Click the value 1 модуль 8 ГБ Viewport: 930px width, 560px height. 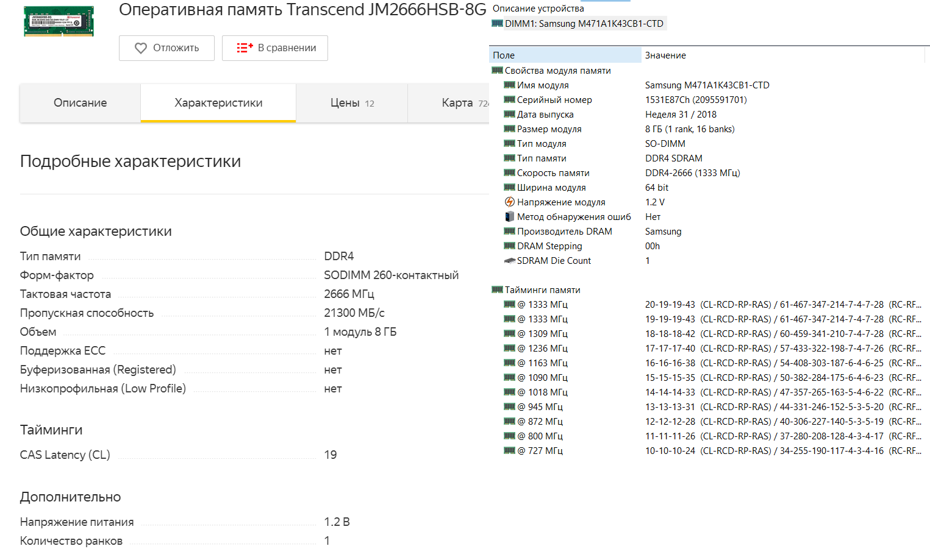coord(360,332)
